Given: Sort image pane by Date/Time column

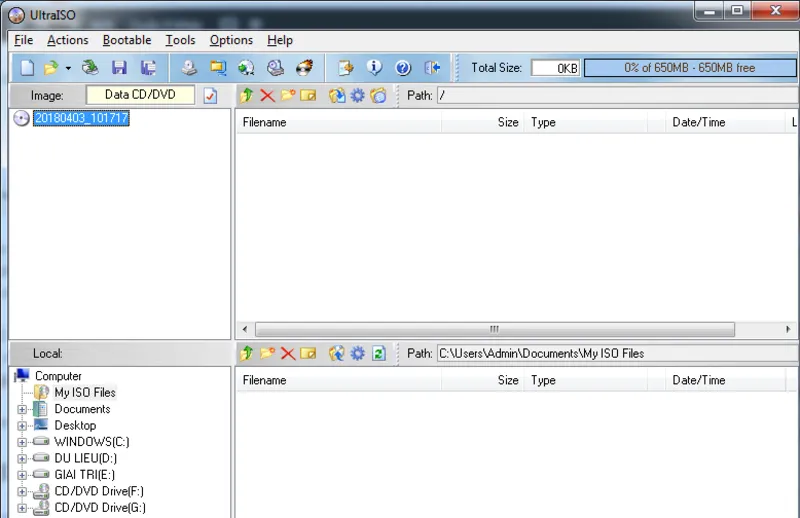Looking at the screenshot, I should pyautogui.click(x=725, y=122).
